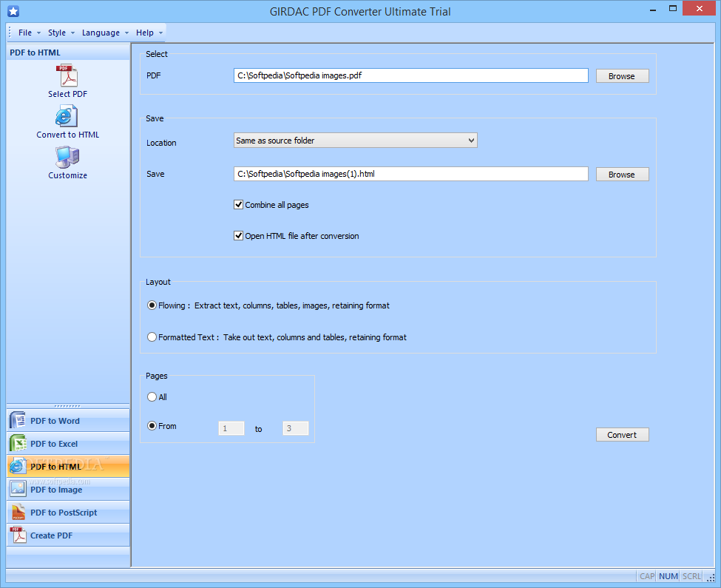Click the Convert to HTML icon

point(67,116)
